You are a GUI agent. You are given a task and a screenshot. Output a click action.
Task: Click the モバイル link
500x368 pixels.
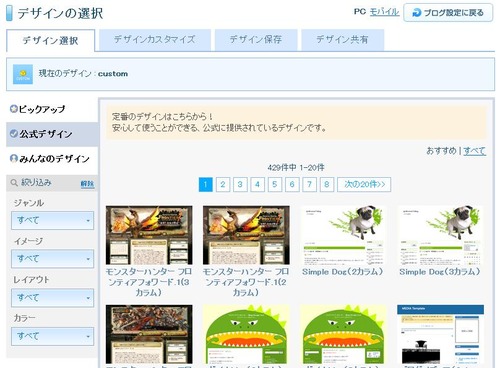(x=384, y=12)
